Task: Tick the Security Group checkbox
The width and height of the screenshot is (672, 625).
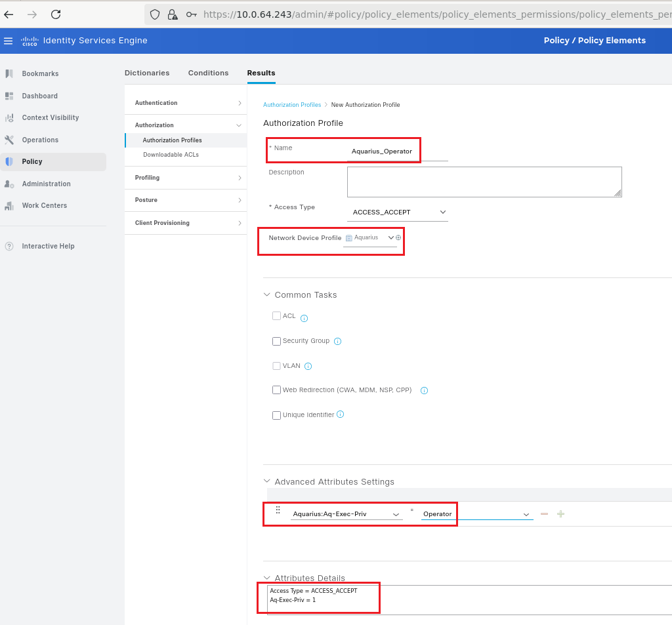Action: 276,341
